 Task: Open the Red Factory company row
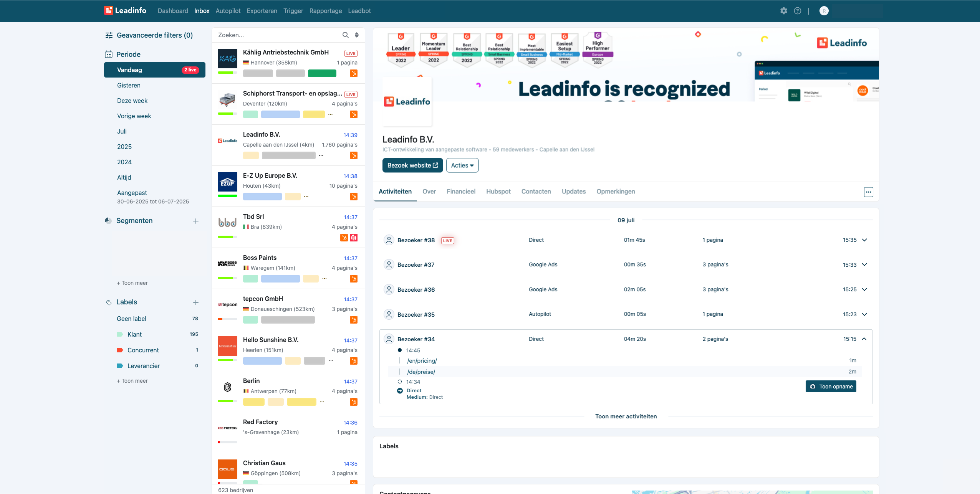pos(288,432)
